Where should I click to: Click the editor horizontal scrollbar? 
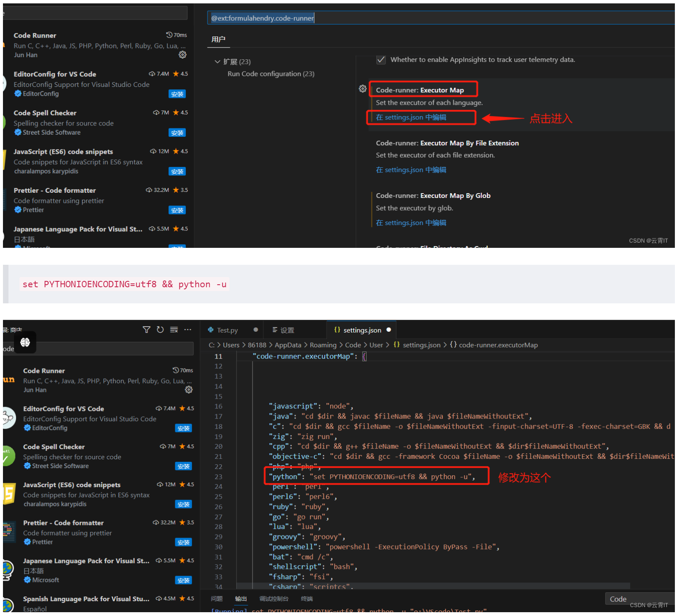coord(433,586)
